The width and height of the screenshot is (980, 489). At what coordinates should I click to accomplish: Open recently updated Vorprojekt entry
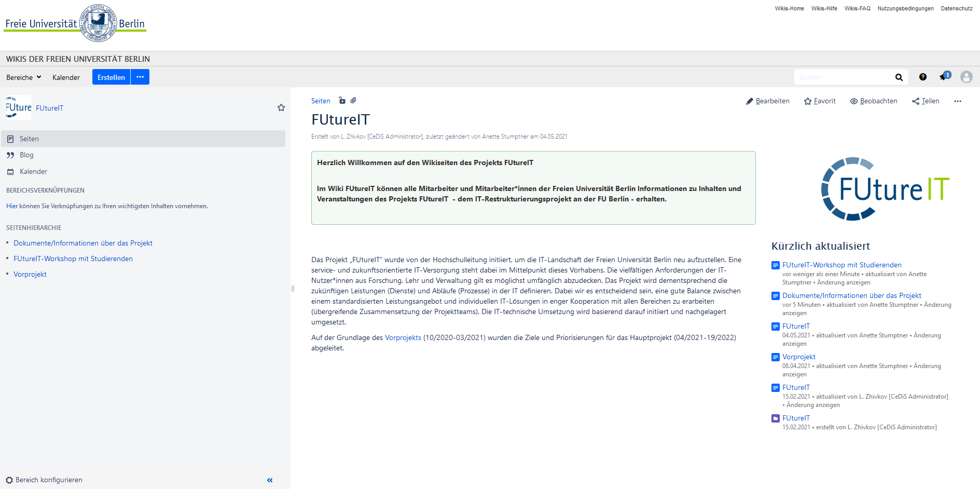coord(799,357)
